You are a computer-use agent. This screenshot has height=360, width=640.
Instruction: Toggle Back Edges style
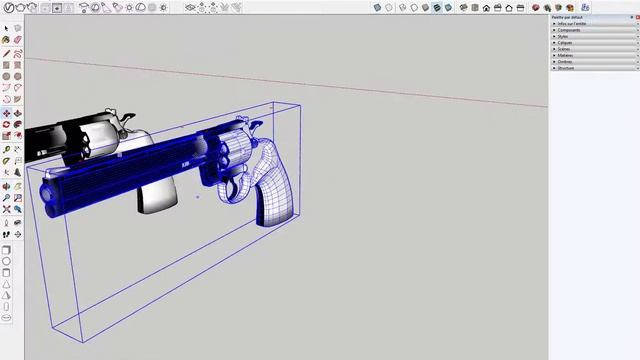click(389, 7)
